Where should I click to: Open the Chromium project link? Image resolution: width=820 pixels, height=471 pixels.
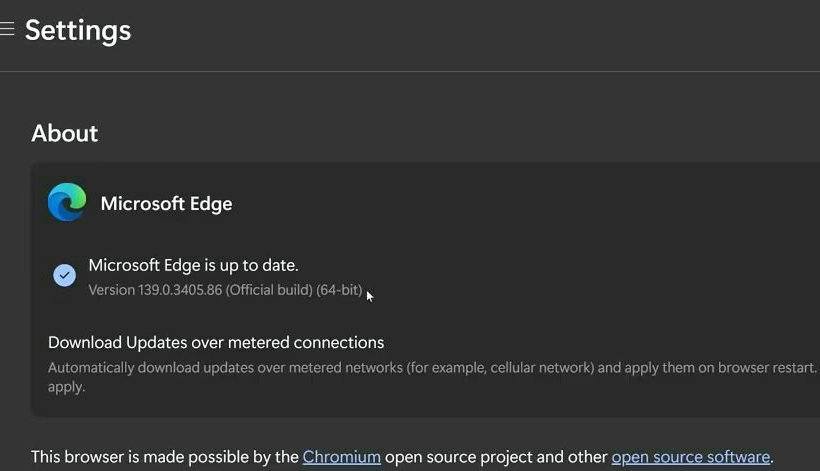341,457
